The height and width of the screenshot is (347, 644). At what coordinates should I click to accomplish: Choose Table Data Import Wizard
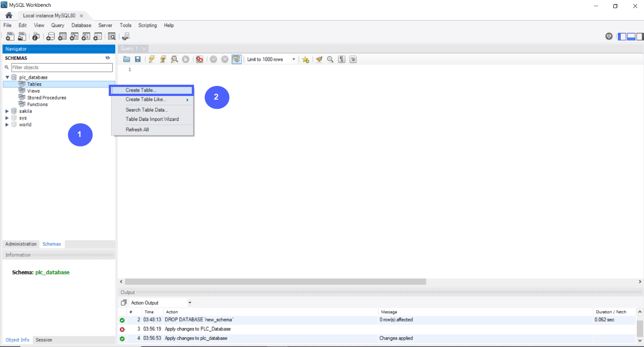153,119
